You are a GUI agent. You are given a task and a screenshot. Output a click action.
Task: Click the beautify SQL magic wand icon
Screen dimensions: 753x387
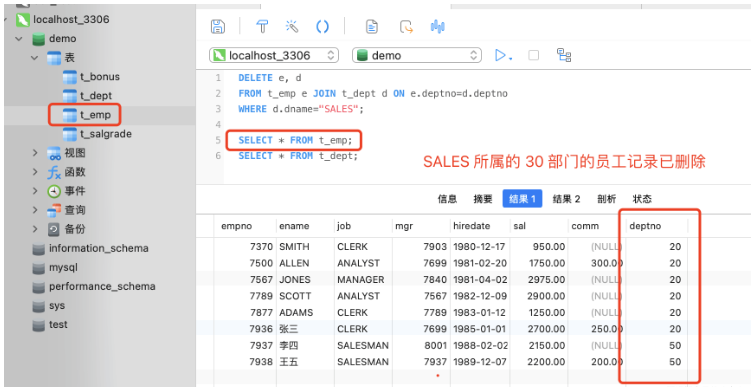[x=292, y=26]
